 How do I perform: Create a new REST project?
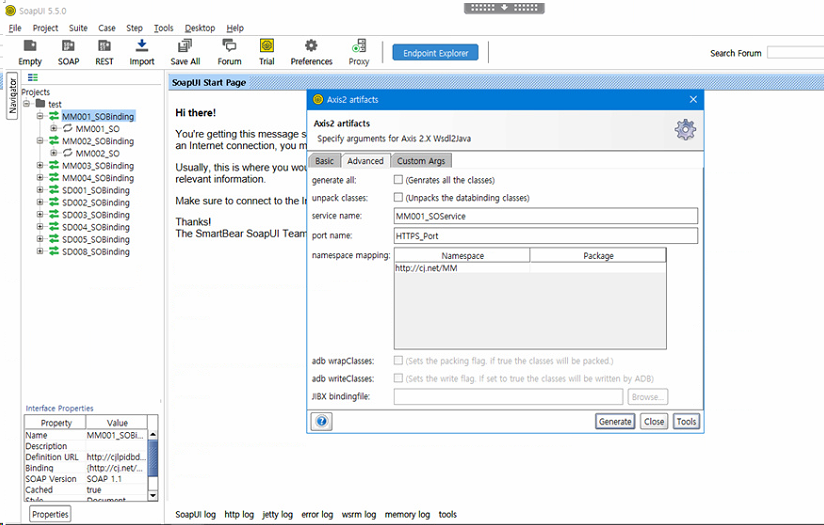104,53
